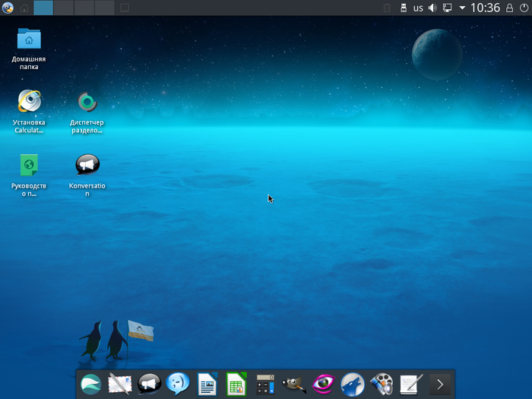Select the Konversation desktop shortcut
Image resolution: width=532 pixels, height=399 pixels.
[x=87, y=175]
